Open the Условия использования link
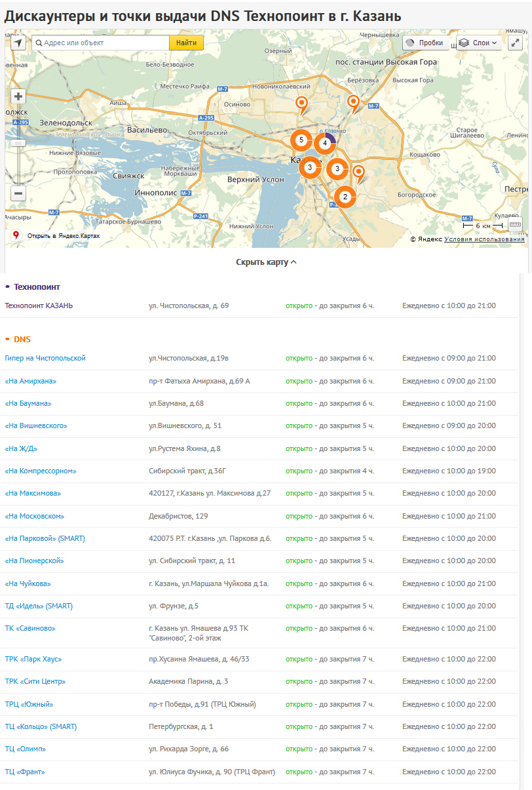This screenshot has height=790, width=532. (x=484, y=239)
